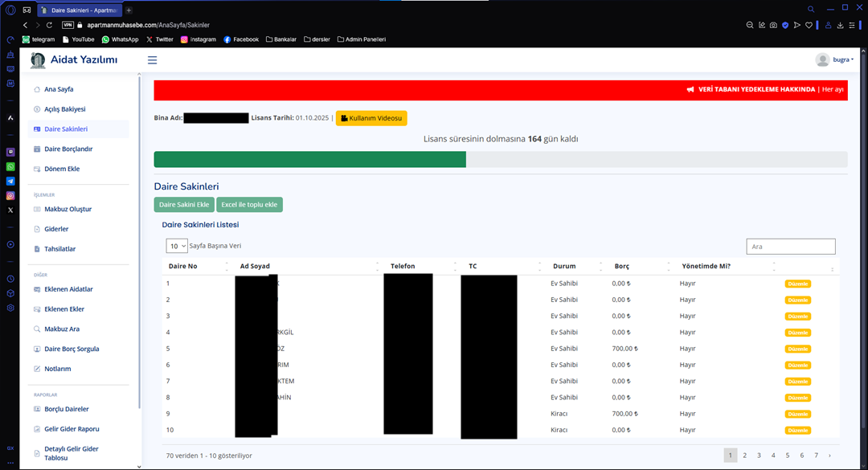
Task: Open the Bankalar bookmark folder
Action: click(x=280, y=39)
